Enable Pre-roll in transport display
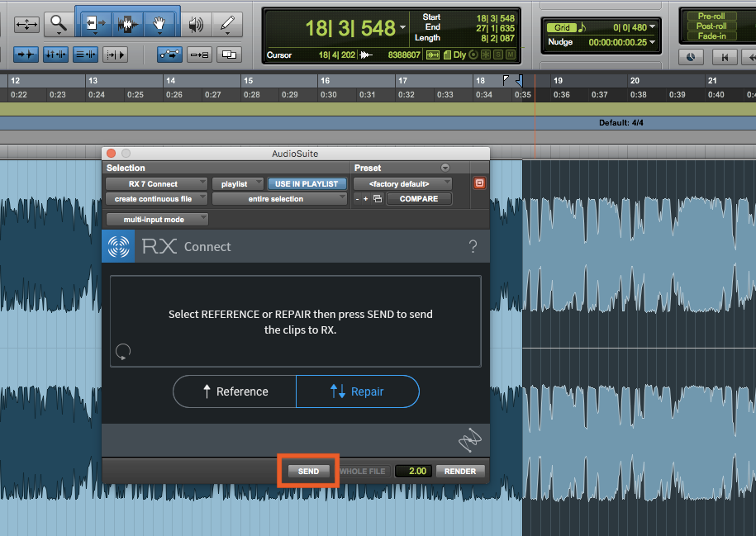The height and width of the screenshot is (536, 756). (x=711, y=16)
